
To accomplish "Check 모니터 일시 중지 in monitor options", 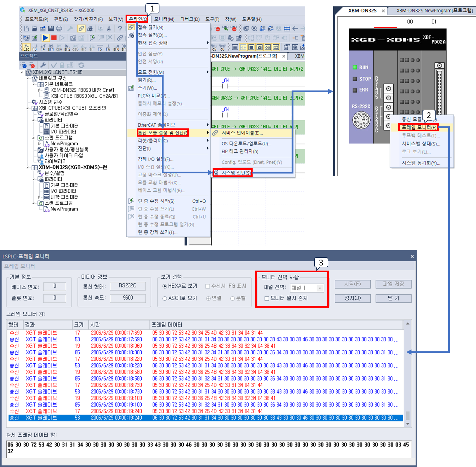I will coord(267,298).
